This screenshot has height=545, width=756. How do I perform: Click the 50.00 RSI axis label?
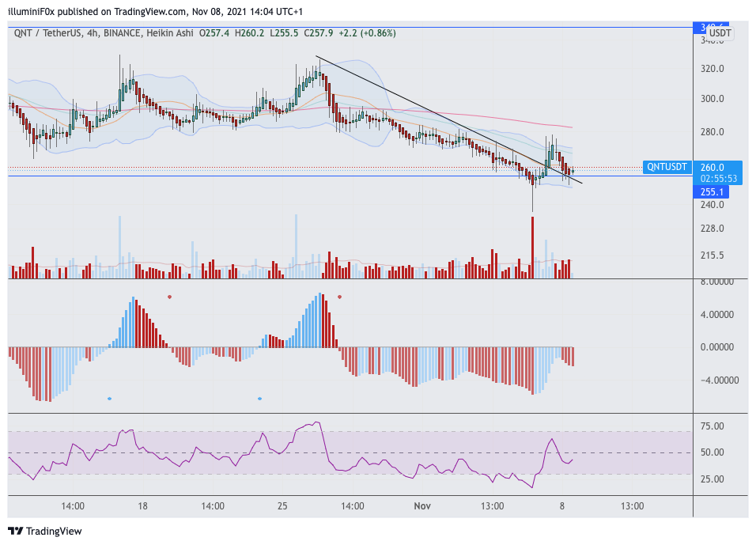click(x=713, y=452)
